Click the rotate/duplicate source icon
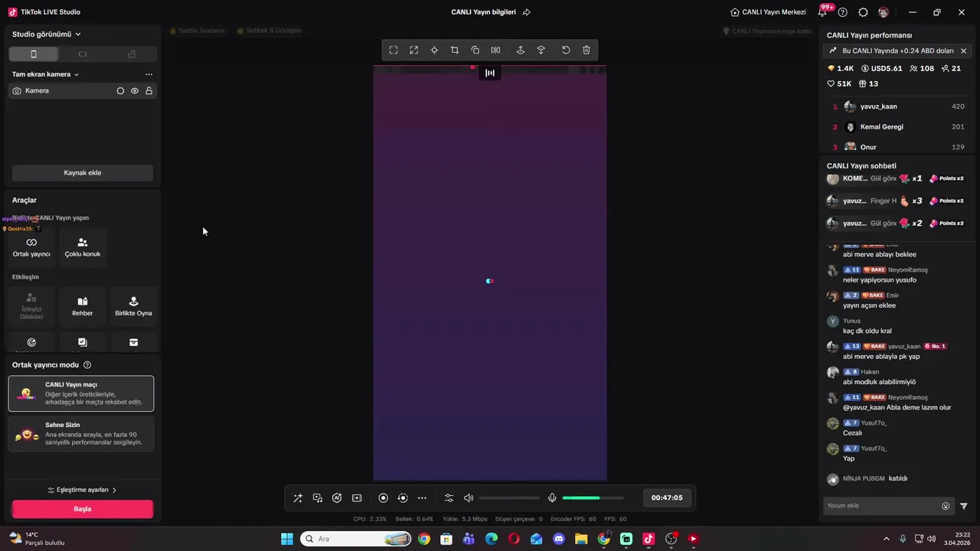Screen dimensions: 980x551 [475, 50]
